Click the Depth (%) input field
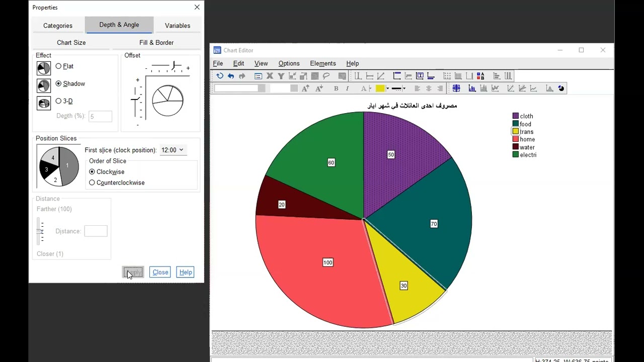The width and height of the screenshot is (644, 362). tap(100, 116)
